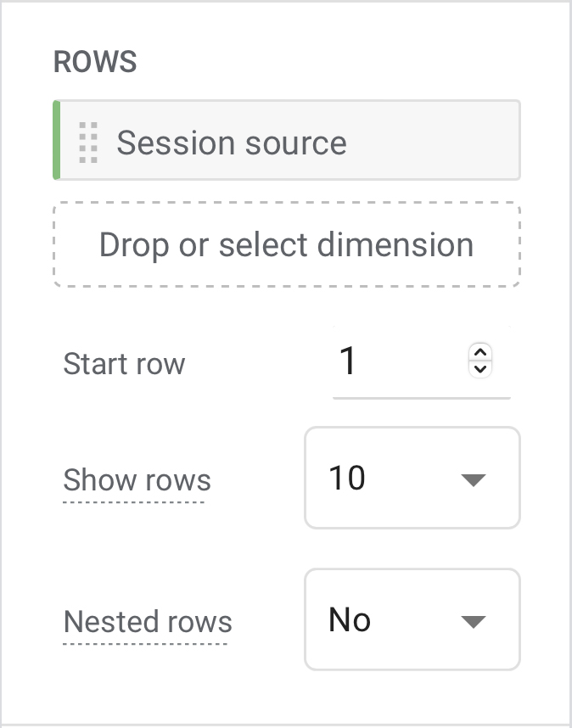Screen dimensions: 572x728
Task: Click the Show rows dropdown arrow
Action: click(x=473, y=479)
